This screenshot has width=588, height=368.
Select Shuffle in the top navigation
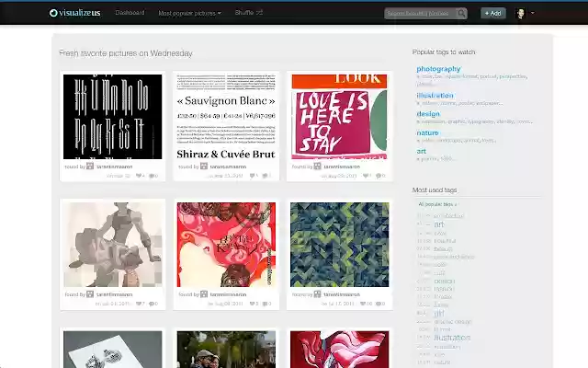pyautogui.click(x=244, y=12)
